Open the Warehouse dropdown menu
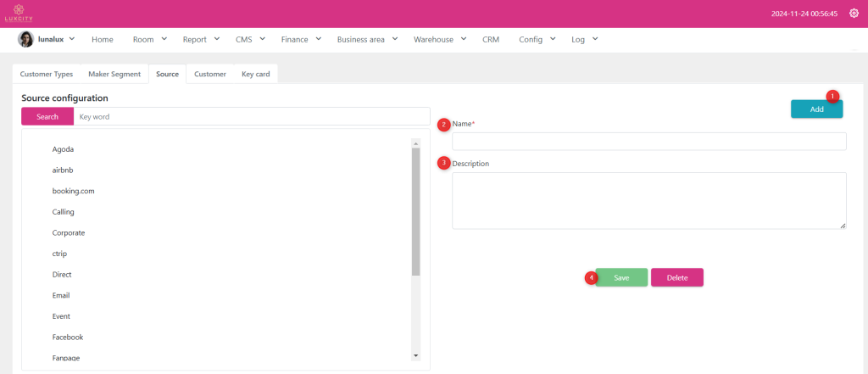This screenshot has width=868, height=374. click(x=440, y=39)
